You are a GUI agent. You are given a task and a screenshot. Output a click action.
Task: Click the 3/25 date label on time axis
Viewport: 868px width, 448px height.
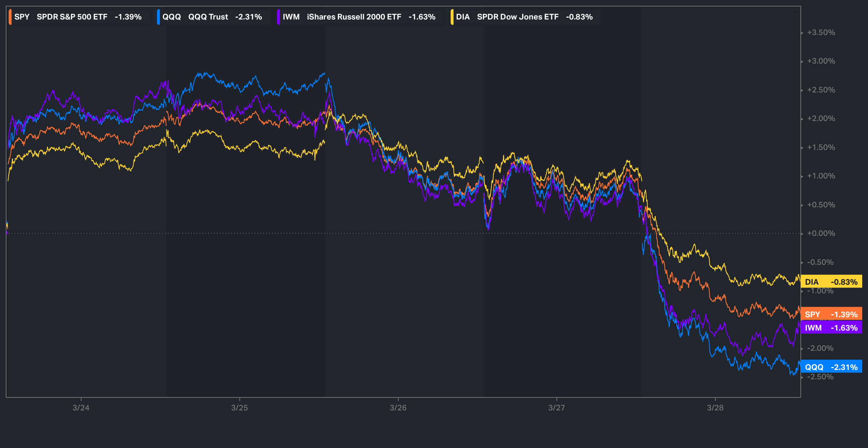[x=239, y=408]
